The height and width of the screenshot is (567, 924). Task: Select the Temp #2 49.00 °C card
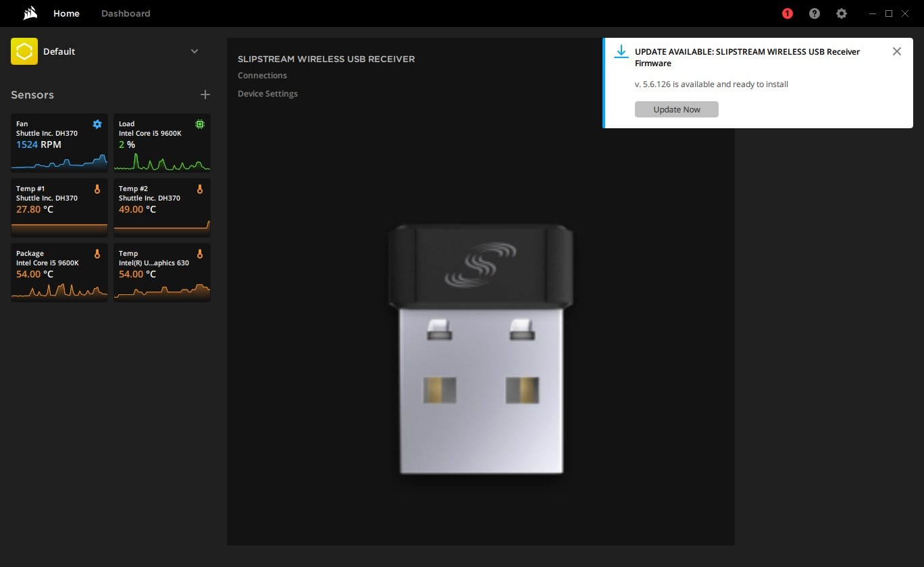tap(162, 207)
